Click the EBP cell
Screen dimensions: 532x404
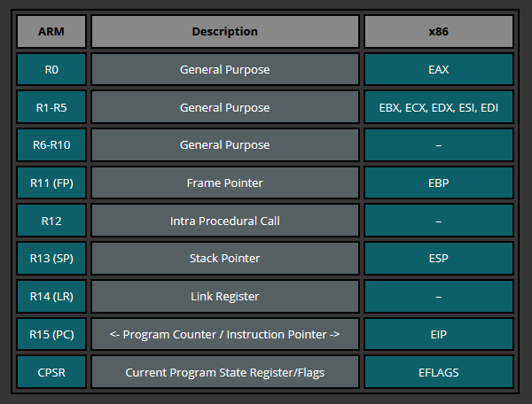(439, 183)
